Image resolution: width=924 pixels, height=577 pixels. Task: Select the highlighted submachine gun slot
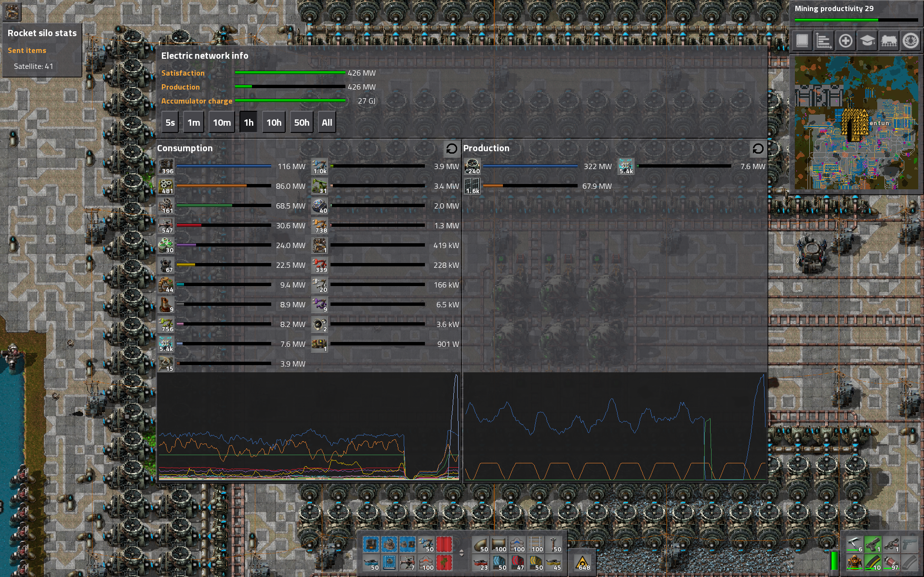coord(873,545)
